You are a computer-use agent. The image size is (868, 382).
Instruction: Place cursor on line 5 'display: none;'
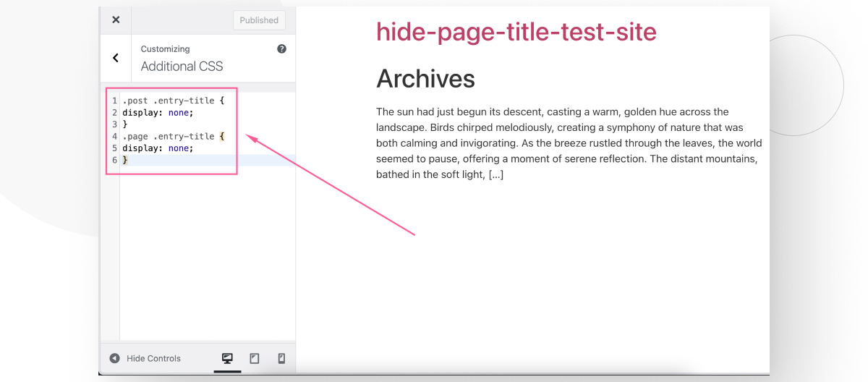pyautogui.click(x=158, y=148)
